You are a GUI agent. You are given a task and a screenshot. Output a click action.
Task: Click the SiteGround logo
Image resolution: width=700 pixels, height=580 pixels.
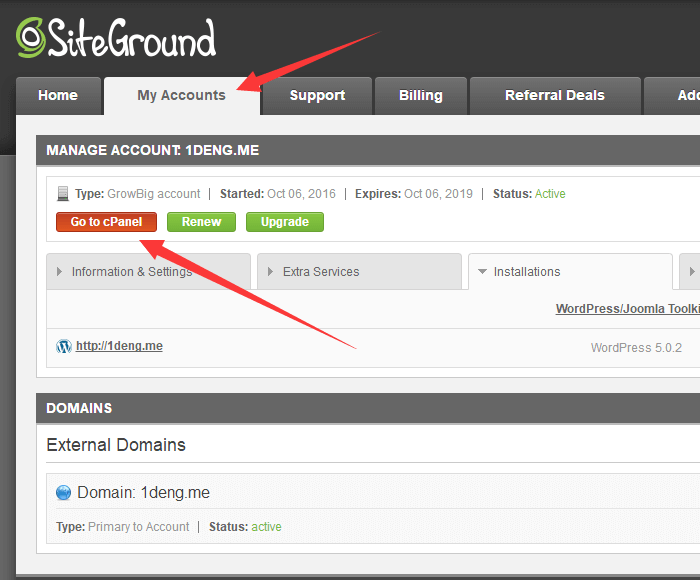pos(116,38)
